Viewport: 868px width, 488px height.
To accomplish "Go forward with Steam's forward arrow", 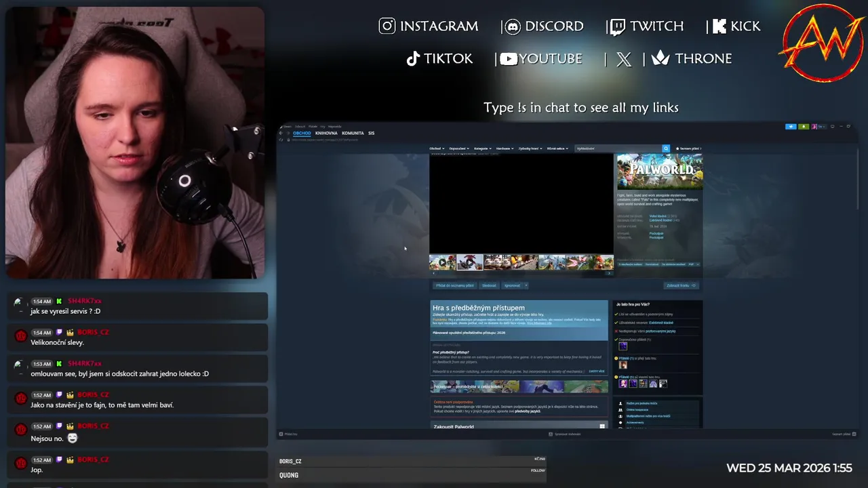I will [x=288, y=133].
